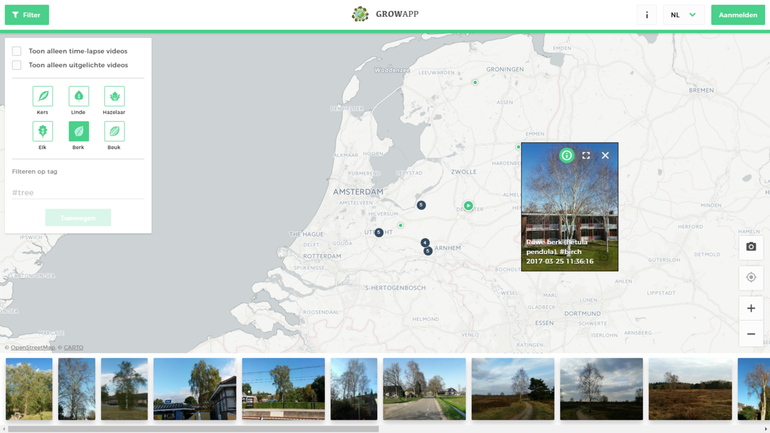Click the camera button on map

click(751, 246)
